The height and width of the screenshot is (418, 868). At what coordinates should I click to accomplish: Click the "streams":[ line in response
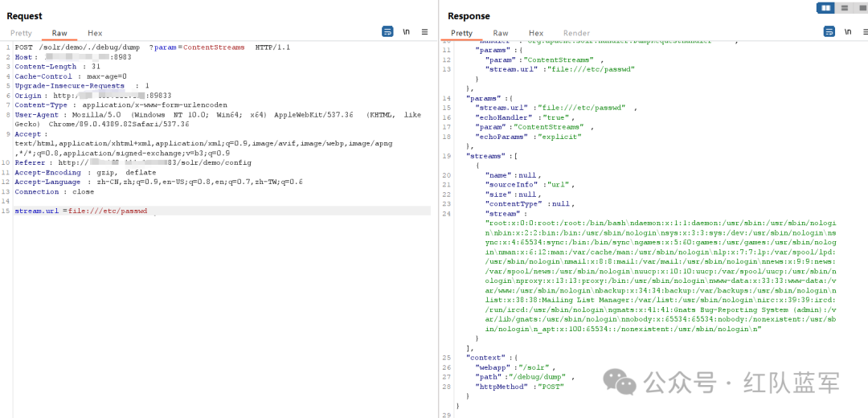[492, 156]
